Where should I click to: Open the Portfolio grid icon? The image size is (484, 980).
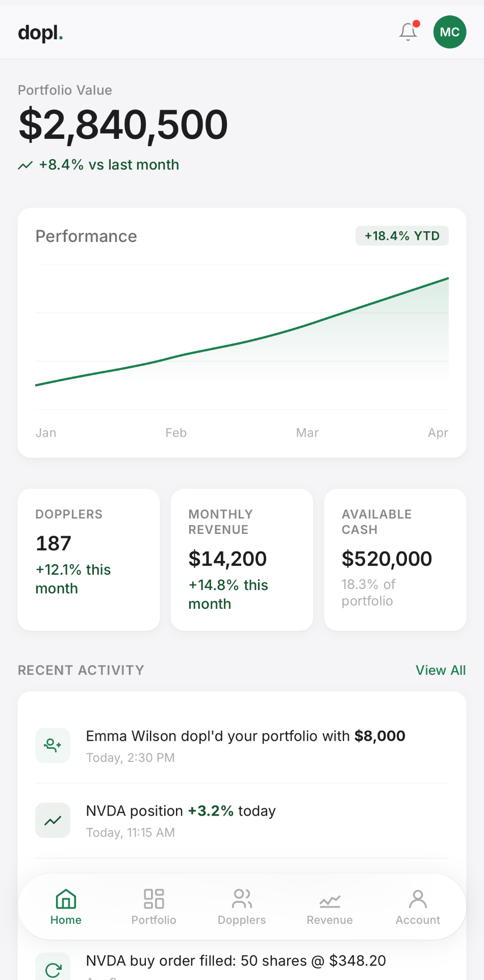(154, 899)
